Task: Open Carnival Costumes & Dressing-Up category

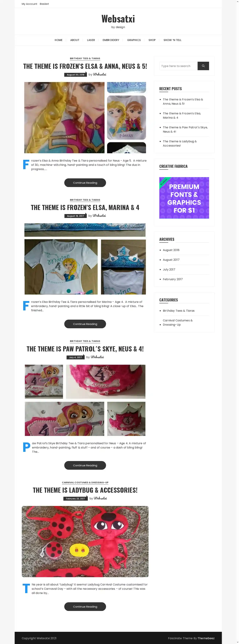Action: 178,322
